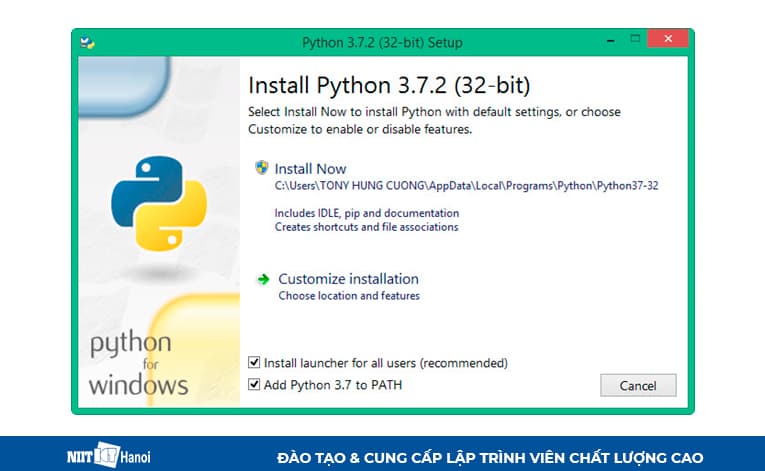Viewport: 765px width, 471px height.
Task: Click Install Now
Action: (310, 169)
